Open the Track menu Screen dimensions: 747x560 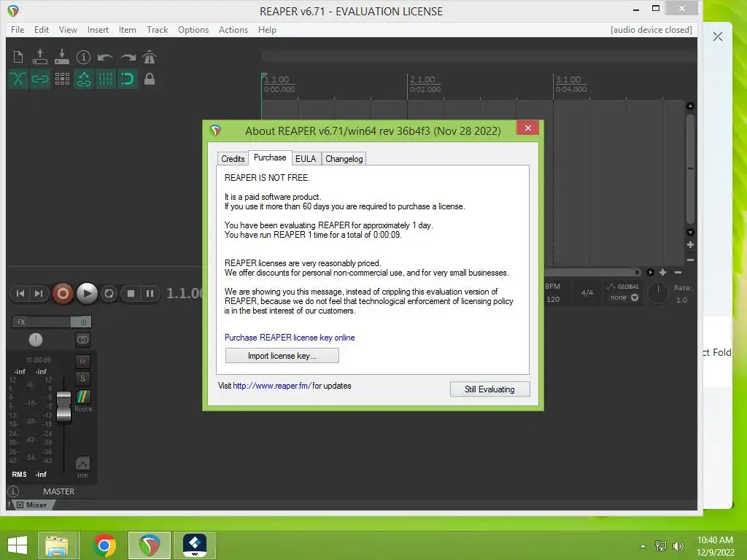click(x=158, y=29)
